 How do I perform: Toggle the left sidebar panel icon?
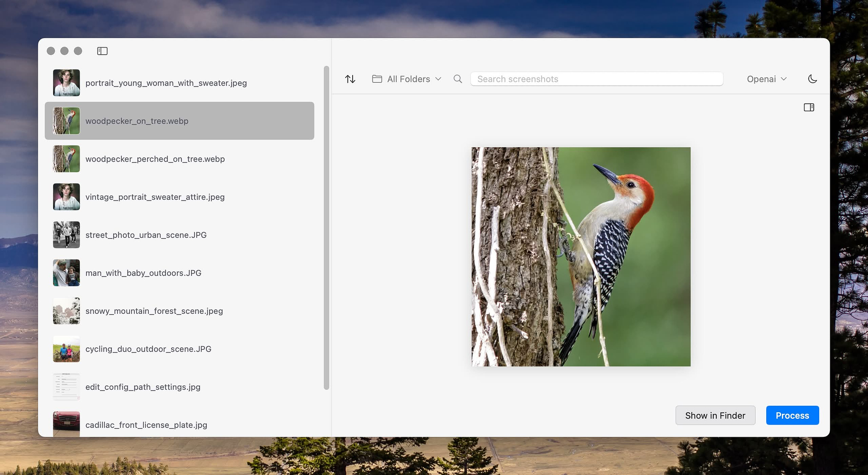point(102,51)
